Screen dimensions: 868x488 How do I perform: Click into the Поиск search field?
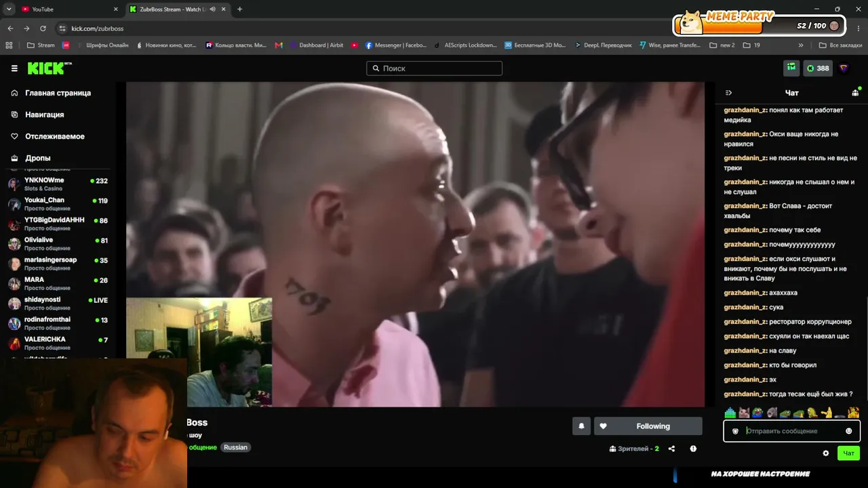coord(434,68)
